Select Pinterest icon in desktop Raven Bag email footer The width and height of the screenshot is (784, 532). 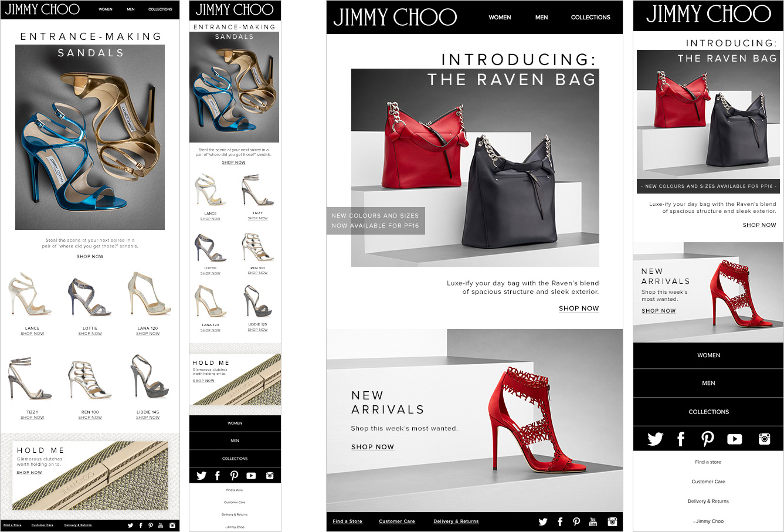coord(576,521)
